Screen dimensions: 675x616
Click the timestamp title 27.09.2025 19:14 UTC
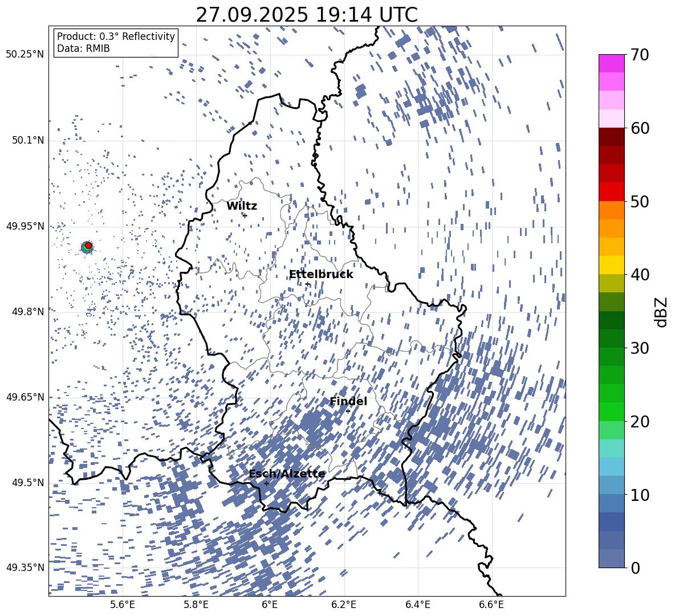point(307,15)
